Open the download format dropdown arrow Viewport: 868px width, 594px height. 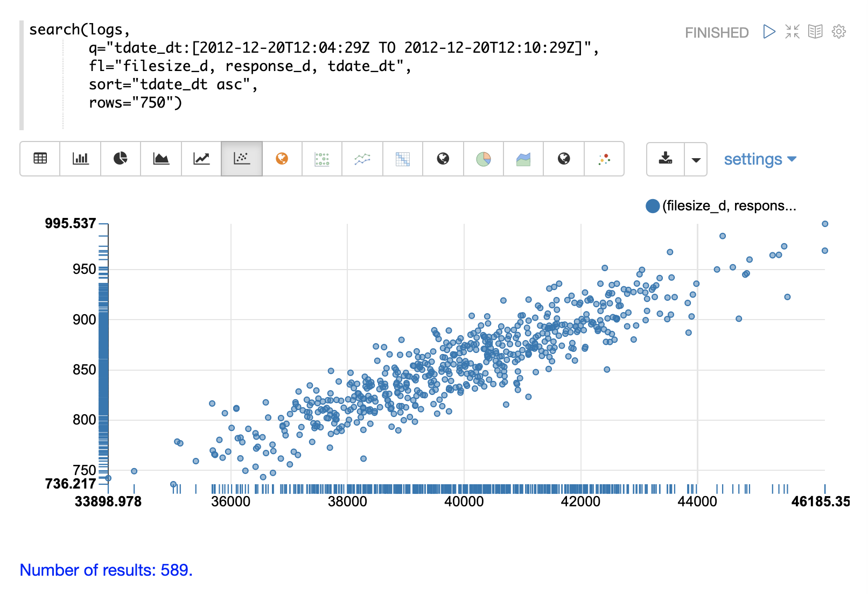(695, 159)
